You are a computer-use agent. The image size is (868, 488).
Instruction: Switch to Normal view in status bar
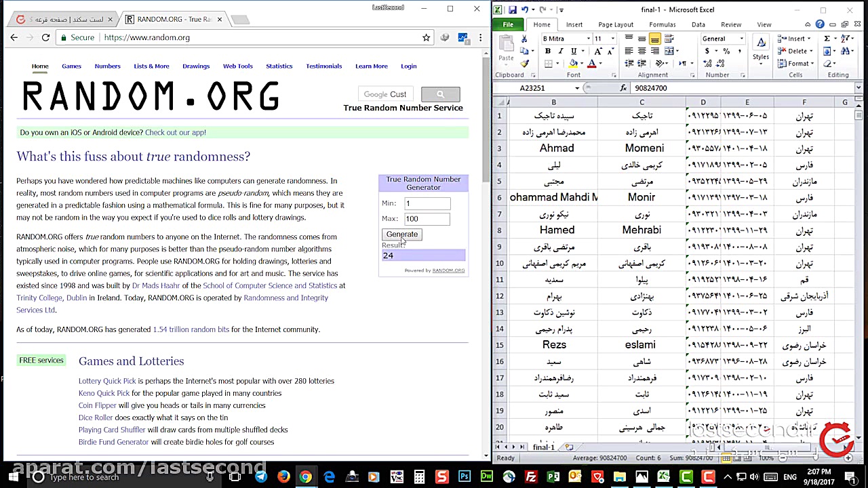point(726,458)
